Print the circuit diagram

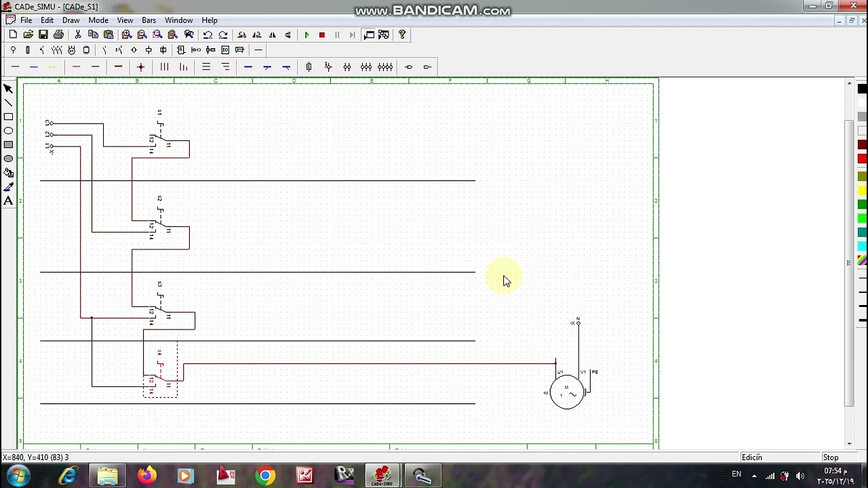[x=58, y=35]
